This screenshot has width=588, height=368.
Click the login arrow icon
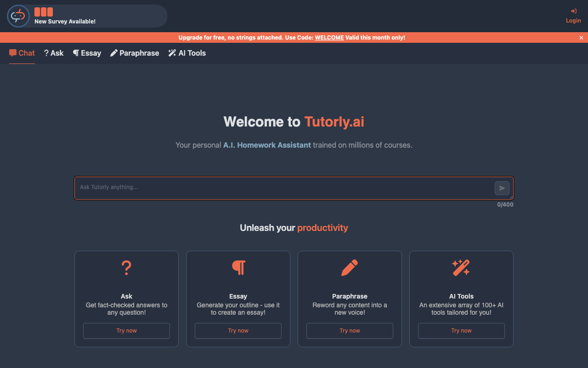pos(573,11)
